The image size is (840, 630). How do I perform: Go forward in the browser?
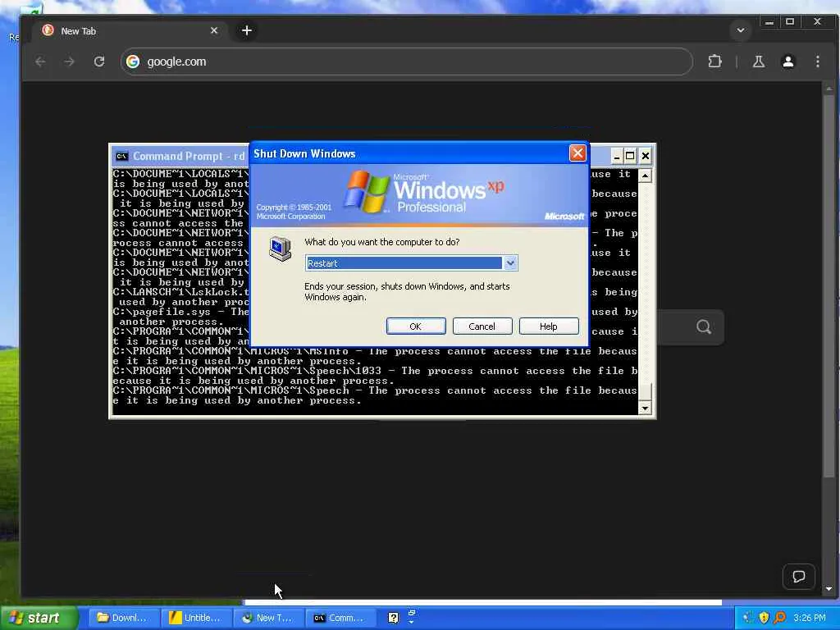69,62
